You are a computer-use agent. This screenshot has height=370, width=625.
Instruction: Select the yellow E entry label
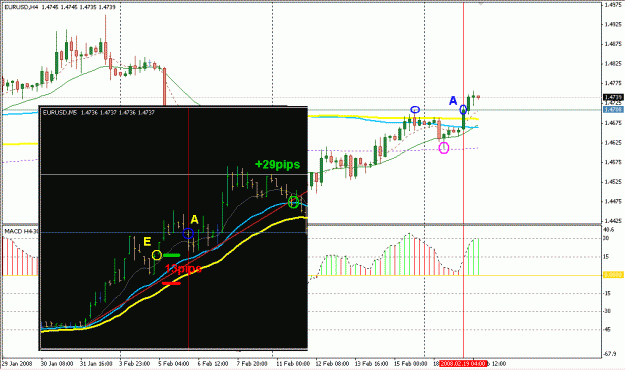147,242
